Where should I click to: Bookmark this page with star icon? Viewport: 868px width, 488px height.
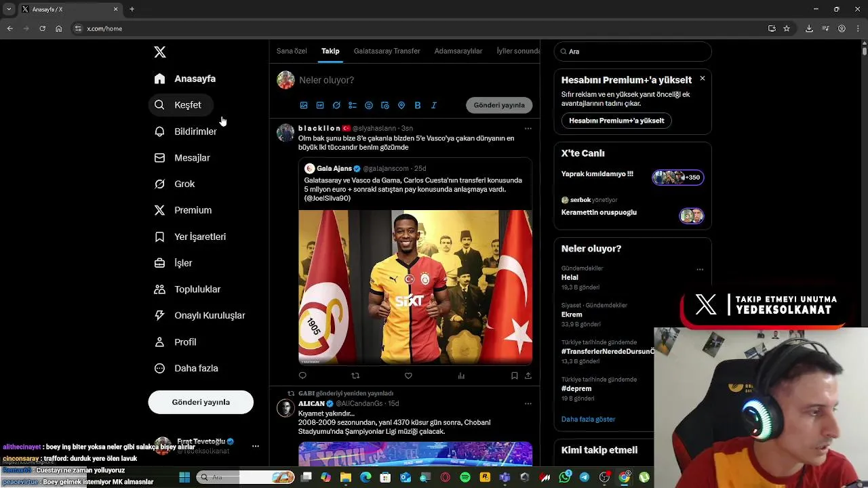pyautogui.click(x=787, y=28)
